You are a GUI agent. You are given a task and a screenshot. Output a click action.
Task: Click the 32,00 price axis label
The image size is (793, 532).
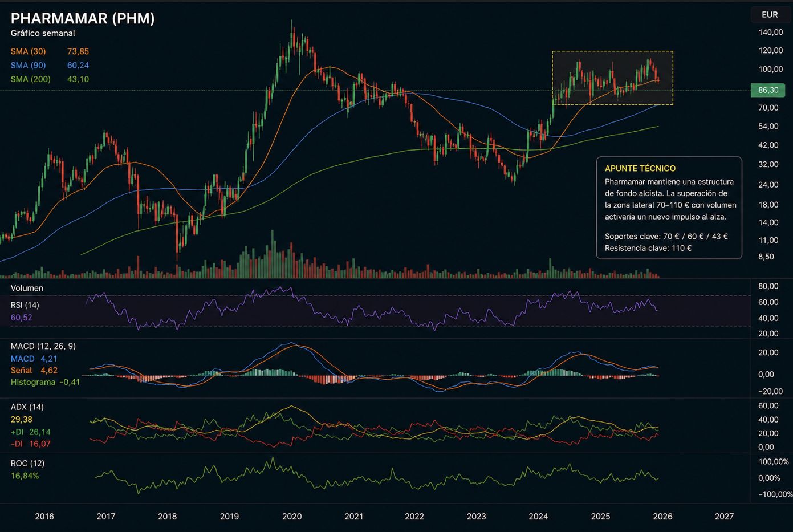point(768,164)
